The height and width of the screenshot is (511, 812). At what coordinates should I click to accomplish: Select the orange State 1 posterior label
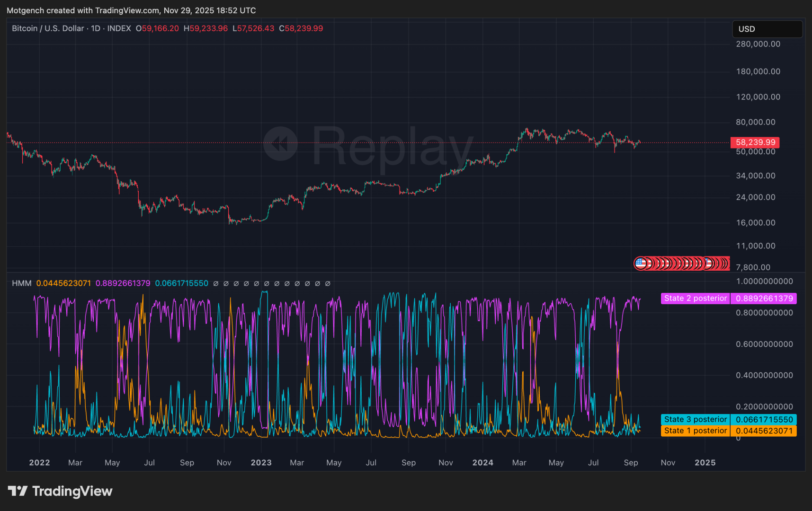point(695,431)
